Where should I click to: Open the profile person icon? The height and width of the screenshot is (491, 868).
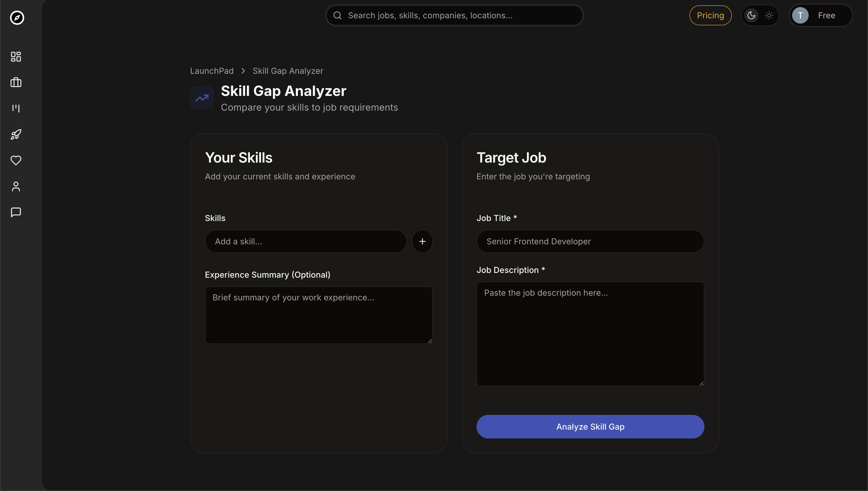tap(16, 186)
